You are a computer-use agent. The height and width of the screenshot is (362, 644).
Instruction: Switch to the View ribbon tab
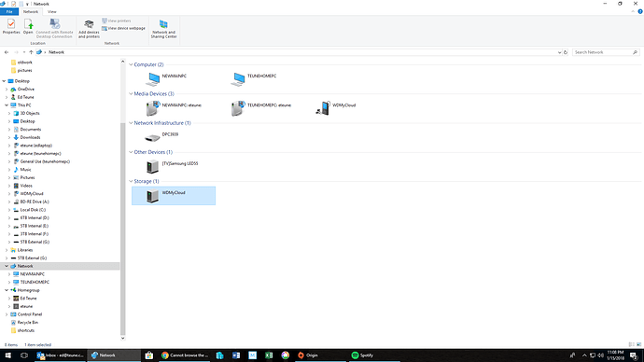(x=52, y=12)
